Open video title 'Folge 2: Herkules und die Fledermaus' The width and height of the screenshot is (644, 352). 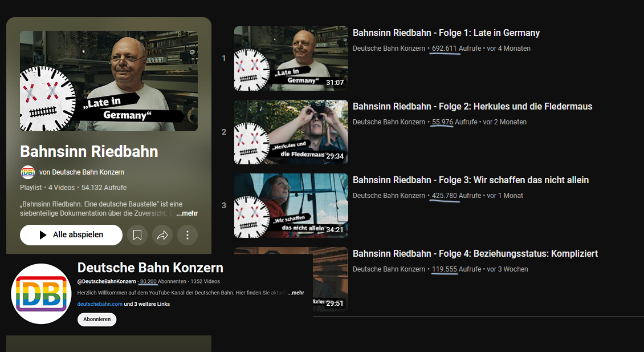click(472, 107)
